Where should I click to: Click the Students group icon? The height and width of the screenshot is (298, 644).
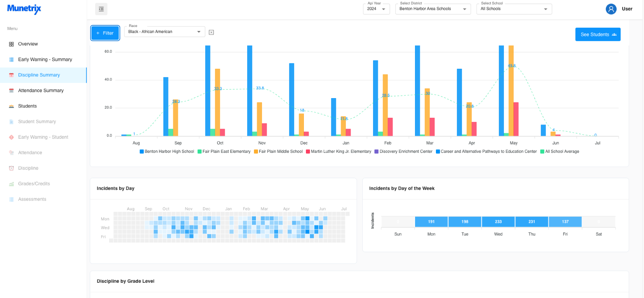(11, 106)
